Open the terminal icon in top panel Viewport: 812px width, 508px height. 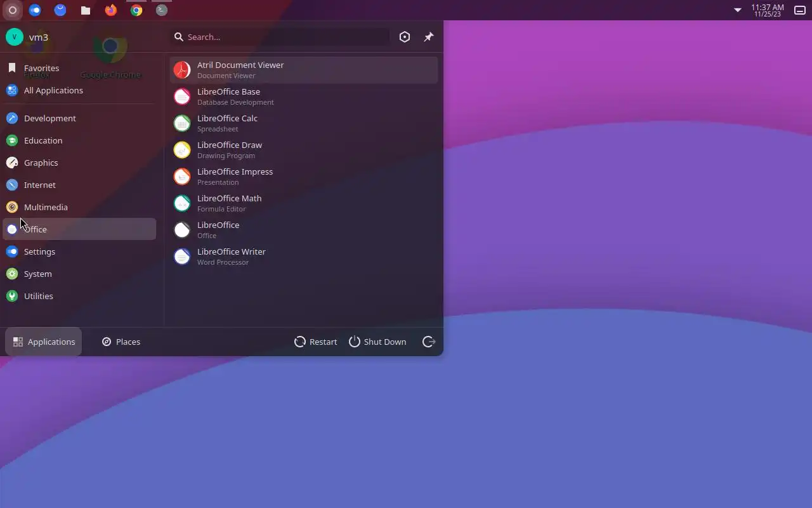tap(162, 10)
